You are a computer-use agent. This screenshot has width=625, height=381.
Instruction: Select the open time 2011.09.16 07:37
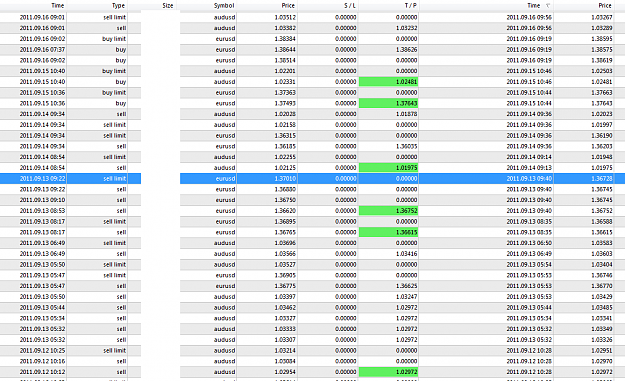click(42, 49)
